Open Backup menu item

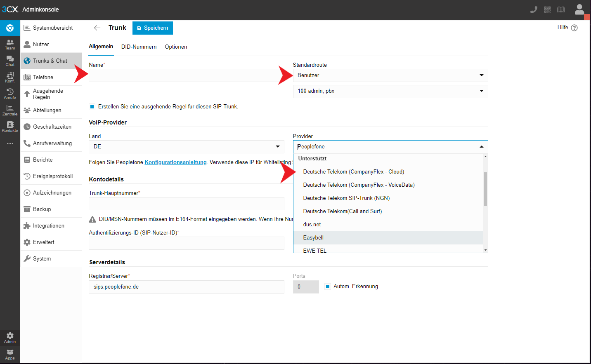(51, 209)
